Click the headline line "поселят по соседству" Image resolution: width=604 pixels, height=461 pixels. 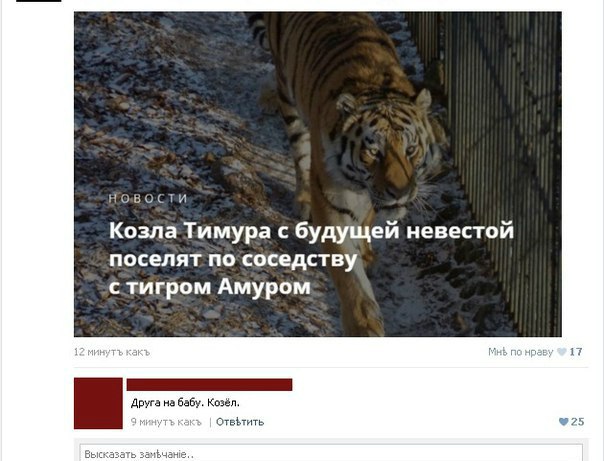click(x=233, y=259)
